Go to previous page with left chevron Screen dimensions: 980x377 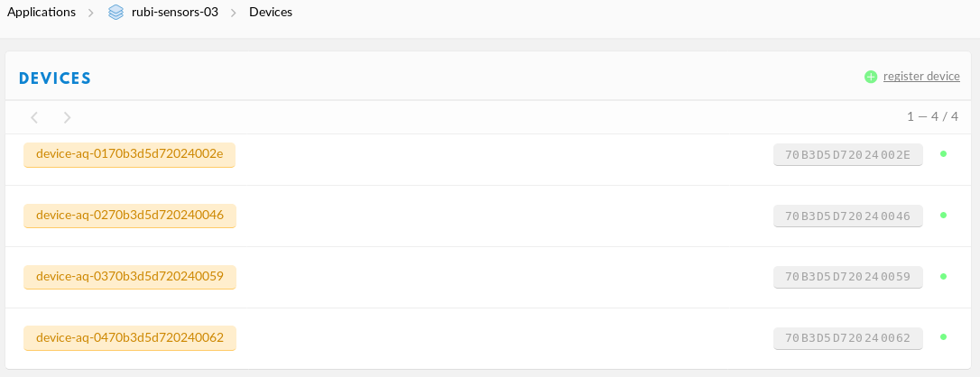pos(34,117)
